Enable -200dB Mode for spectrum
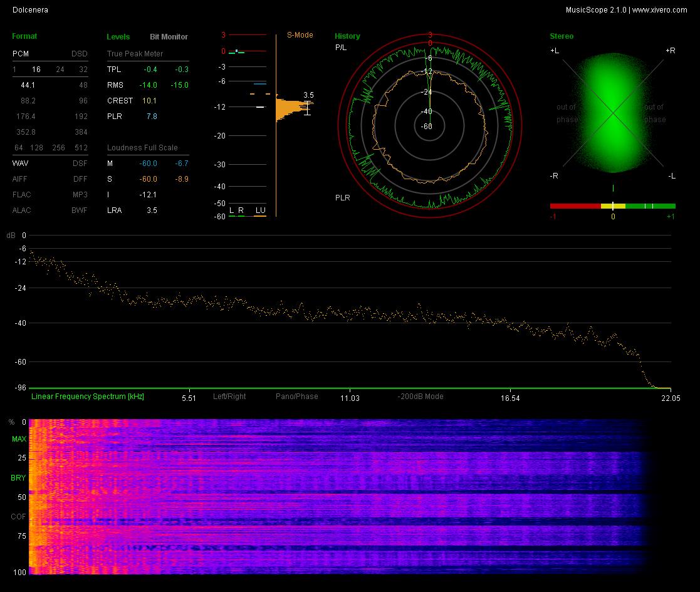Screen dimensions: 700x592 pyautogui.click(x=421, y=396)
